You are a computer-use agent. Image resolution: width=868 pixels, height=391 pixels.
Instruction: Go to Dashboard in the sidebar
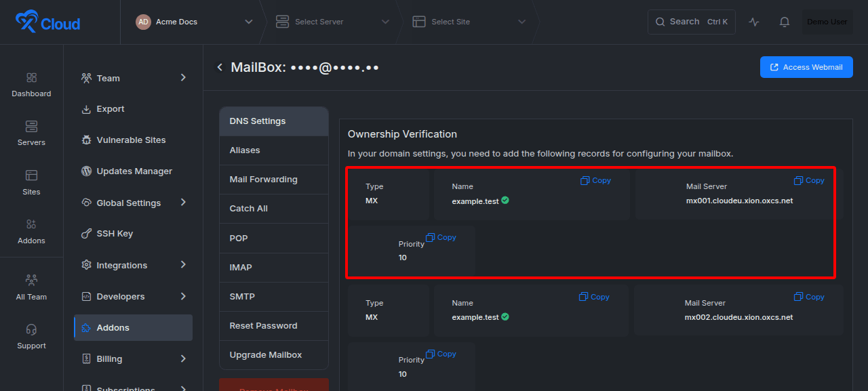[x=31, y=85]
